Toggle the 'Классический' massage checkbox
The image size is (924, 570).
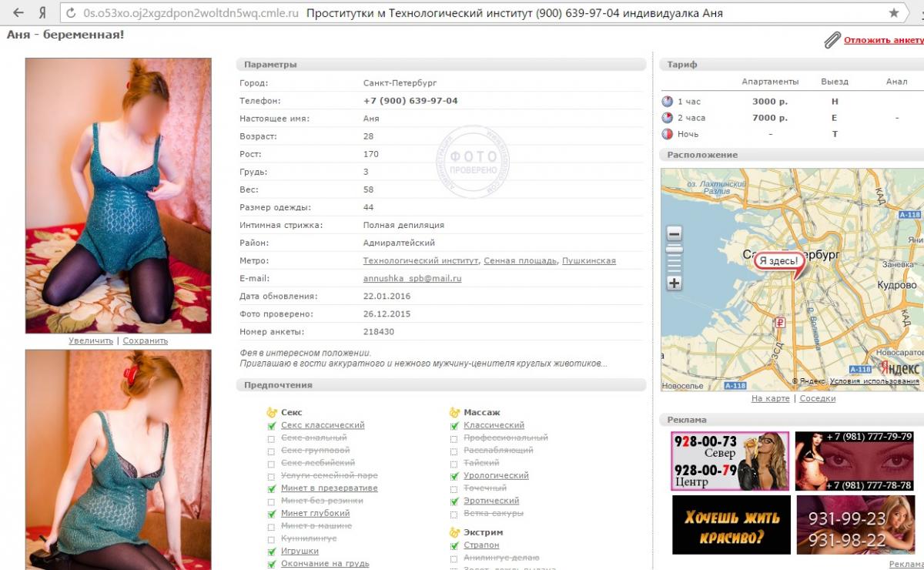point(454,426)
